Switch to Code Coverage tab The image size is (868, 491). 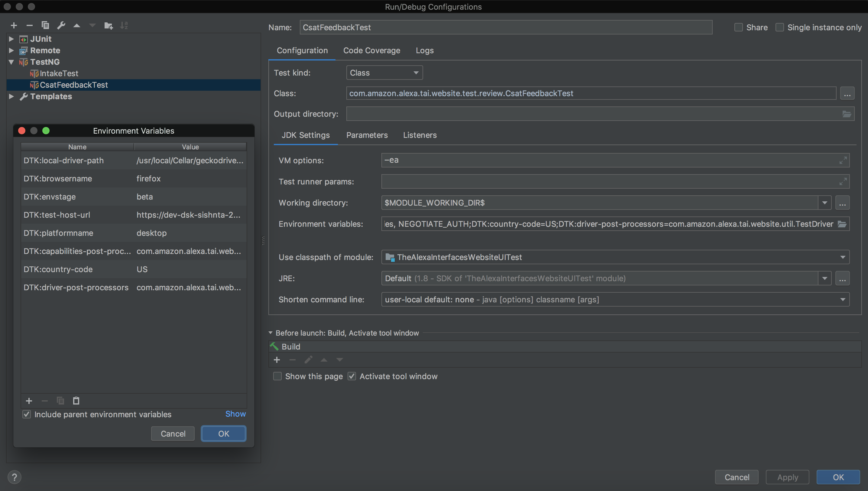click(371, 50)
